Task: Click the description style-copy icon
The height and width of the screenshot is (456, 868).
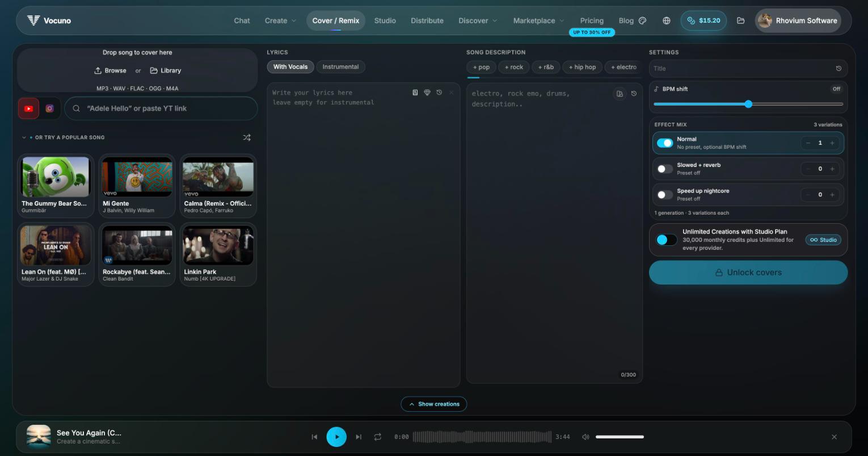Action: tap(620, 94)
